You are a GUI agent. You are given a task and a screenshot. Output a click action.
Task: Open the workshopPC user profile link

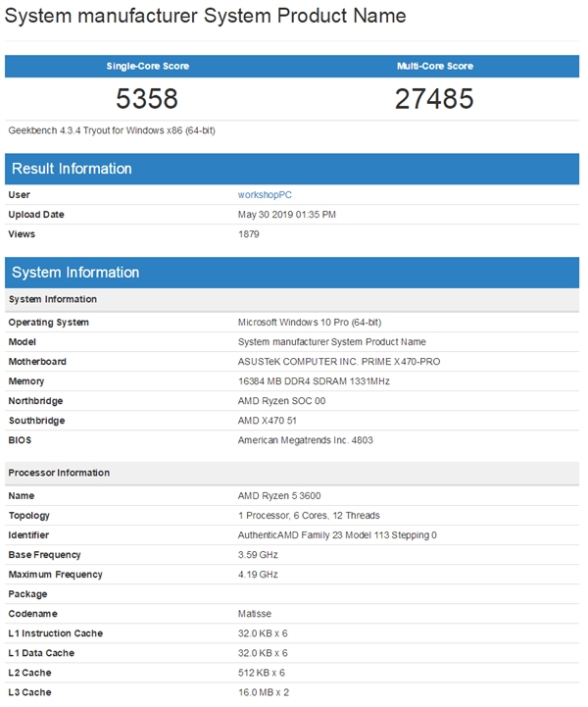[265, 195]
